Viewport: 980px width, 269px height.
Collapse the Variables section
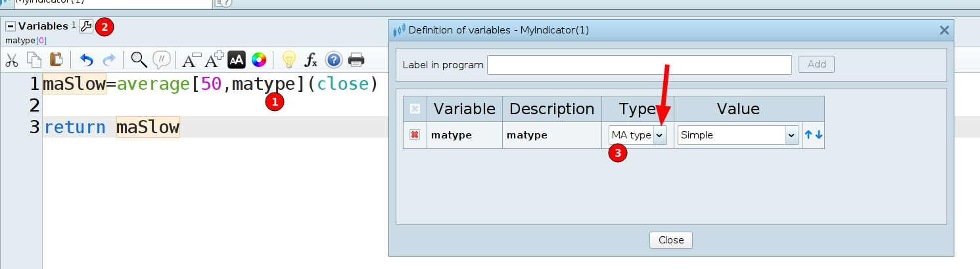click(11, 26)
